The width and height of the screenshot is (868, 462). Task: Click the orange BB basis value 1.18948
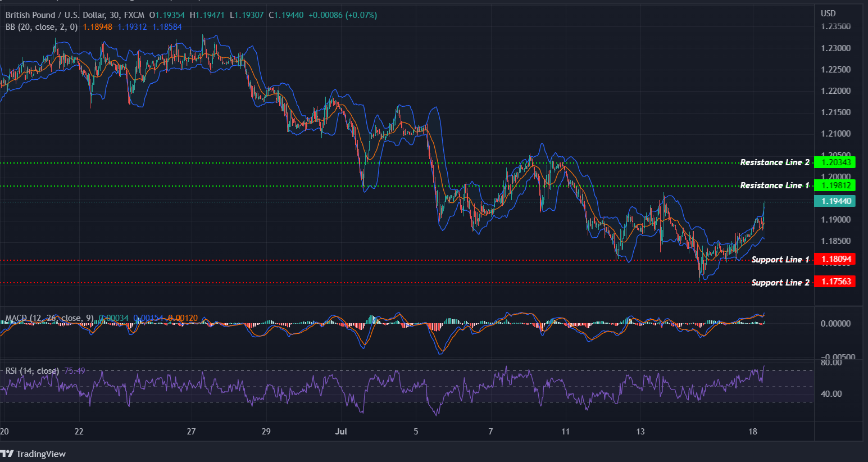pyautogui.click(x=99, y=26)
